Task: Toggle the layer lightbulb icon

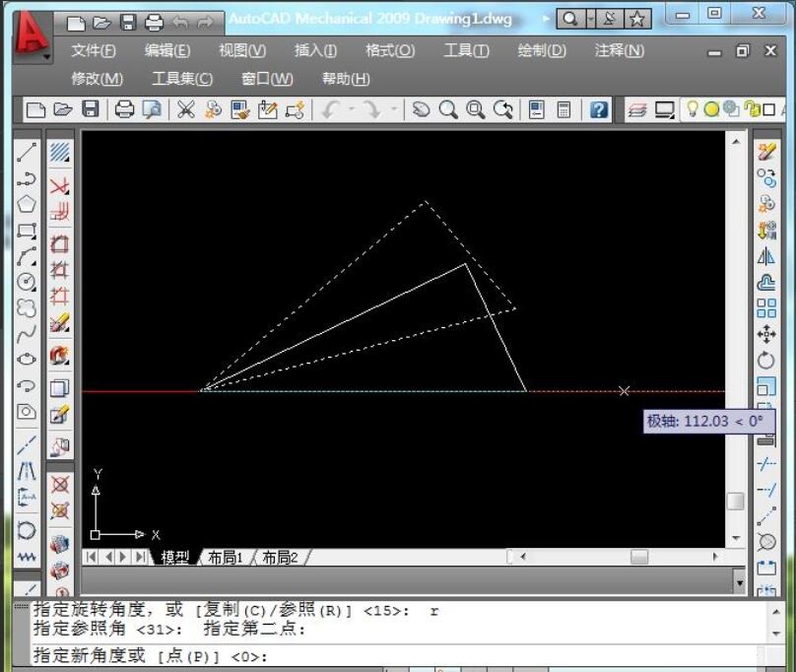Action: (693, 109)
